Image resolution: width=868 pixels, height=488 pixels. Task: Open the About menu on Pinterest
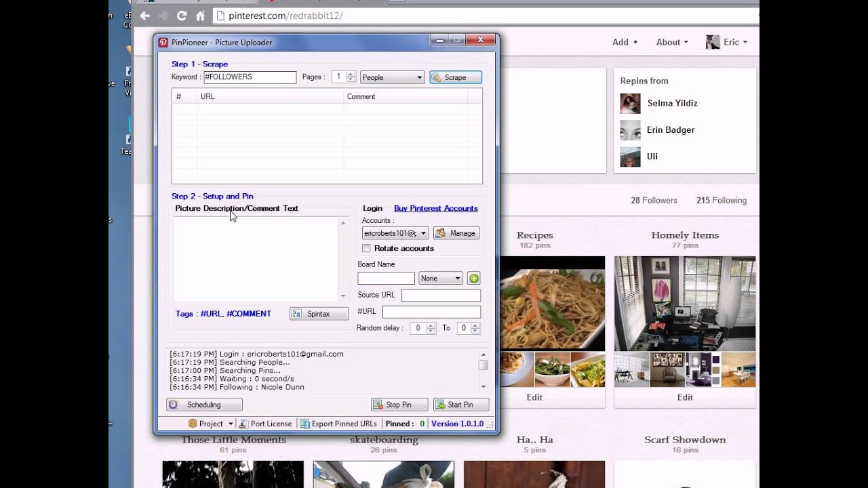coord(672,42)
